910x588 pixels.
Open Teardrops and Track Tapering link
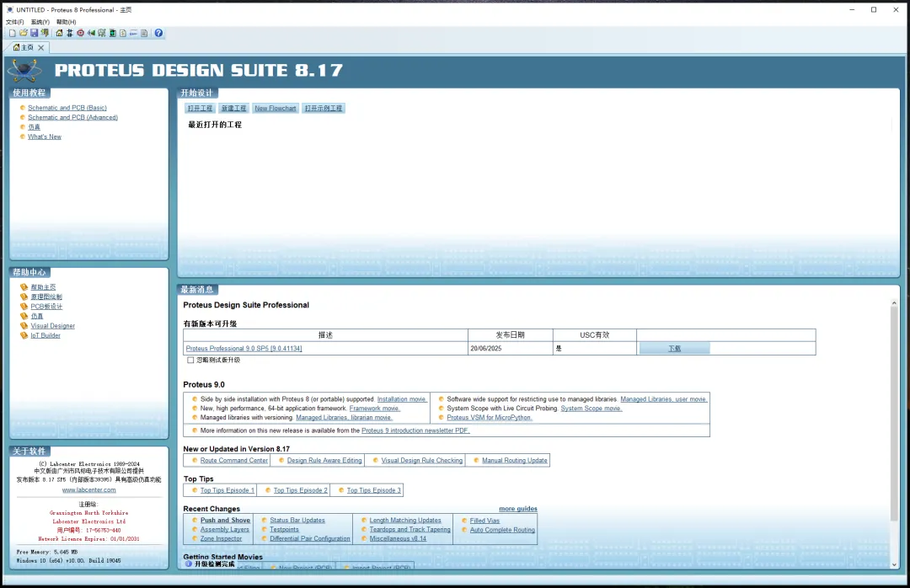pos(409,529)
